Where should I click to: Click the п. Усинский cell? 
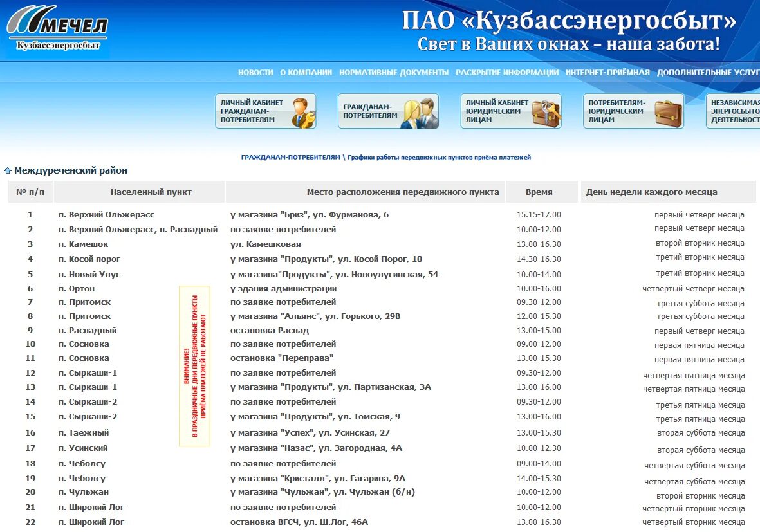coord(83,448)
